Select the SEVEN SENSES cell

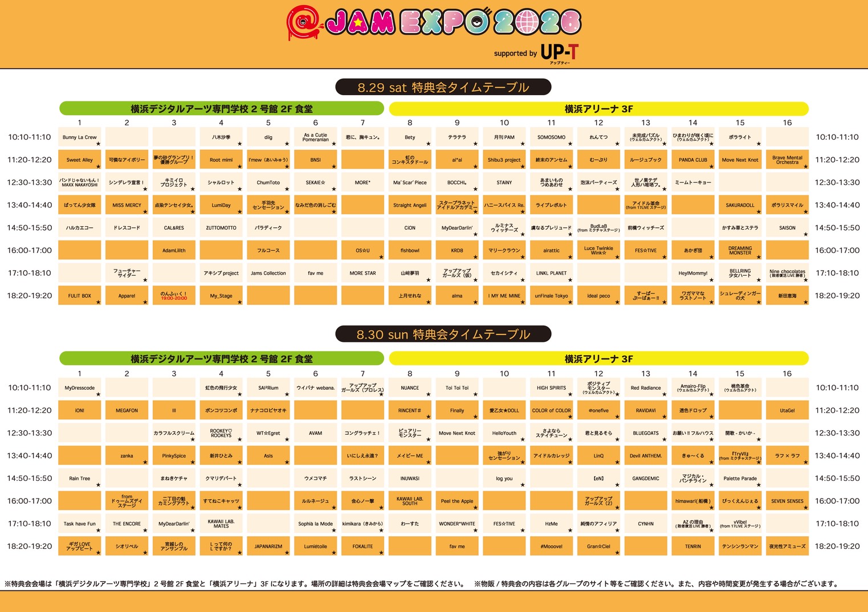tap(788, 501)
